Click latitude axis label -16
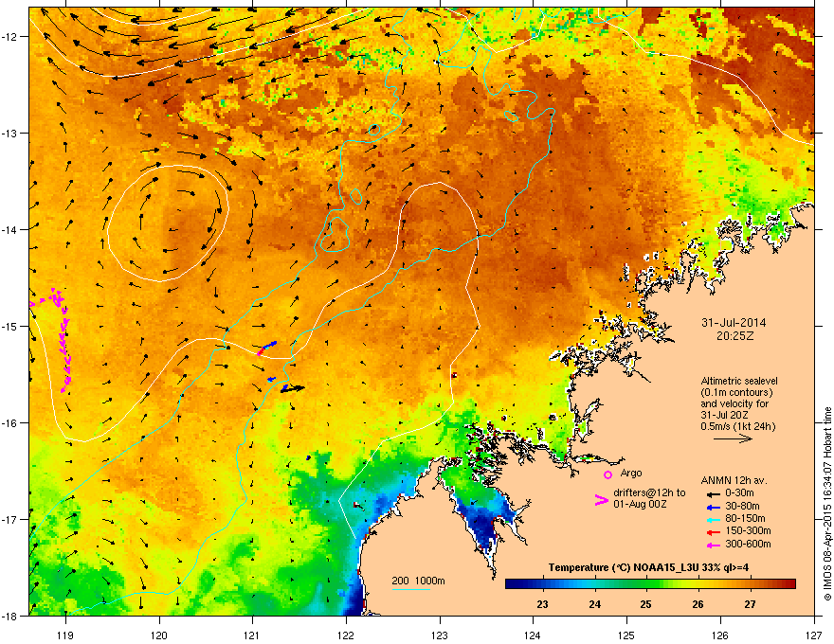This screenshot has height=644, width=834. click(10, 423)
